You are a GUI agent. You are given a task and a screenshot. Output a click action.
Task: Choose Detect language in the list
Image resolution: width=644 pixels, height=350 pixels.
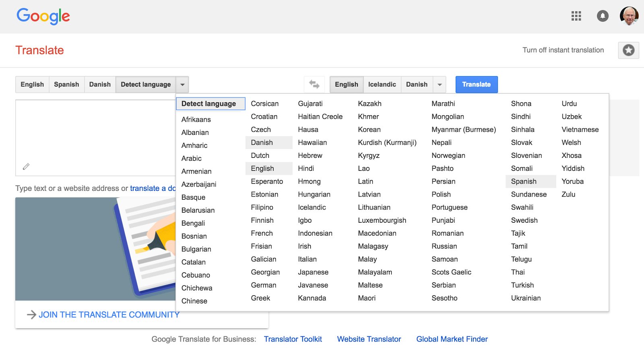pyautogui.click(x=211, y=104)
